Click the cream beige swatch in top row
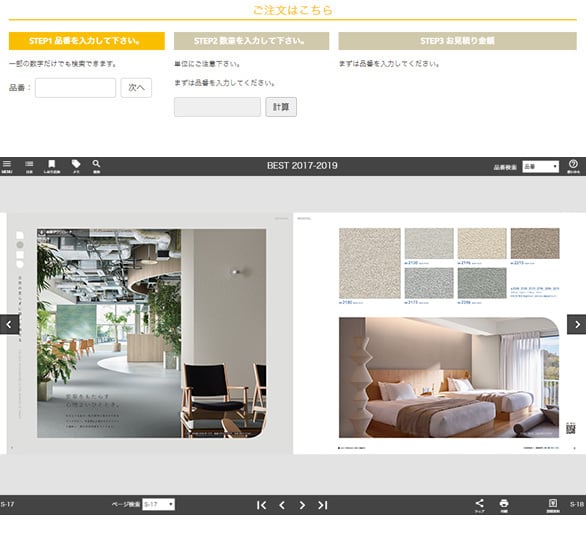586x547 pixels. click(482, 243)
